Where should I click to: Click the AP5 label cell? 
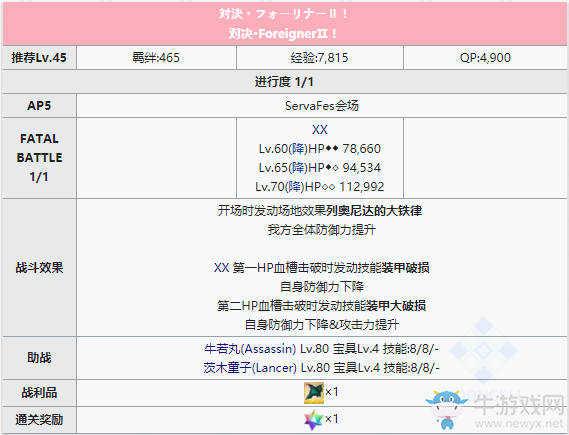click(39, 106)
